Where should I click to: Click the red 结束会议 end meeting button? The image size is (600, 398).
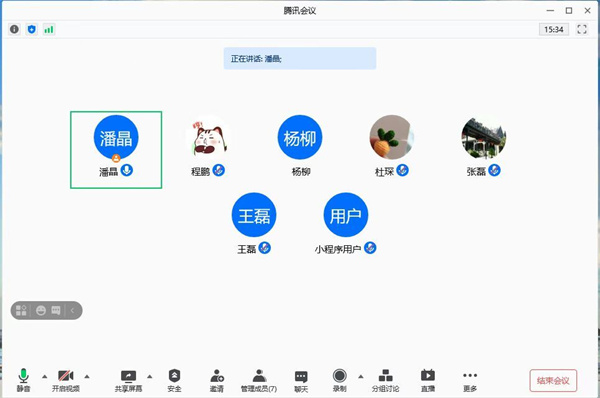click(553, 380)
